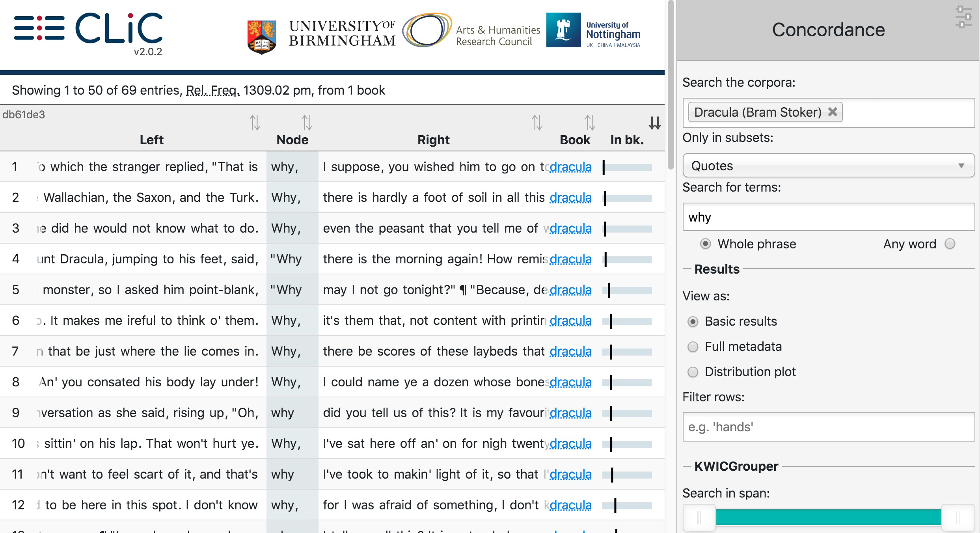Select the Any word radio button

point(950,244)
